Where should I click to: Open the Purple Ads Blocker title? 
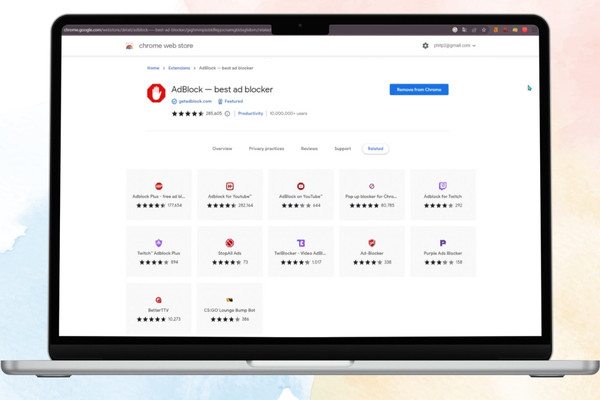(443, 253)
